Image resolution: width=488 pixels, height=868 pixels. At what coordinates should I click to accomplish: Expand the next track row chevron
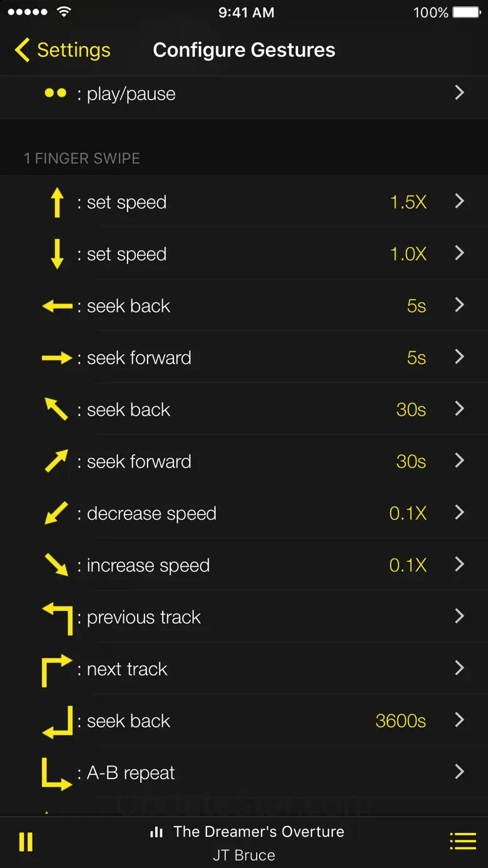(x=459, y=668)
